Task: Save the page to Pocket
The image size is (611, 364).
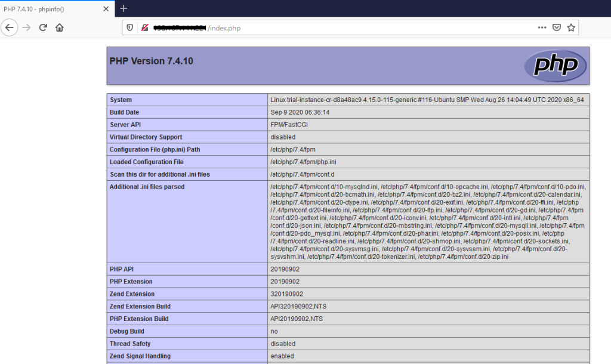Action: [557, 27]
